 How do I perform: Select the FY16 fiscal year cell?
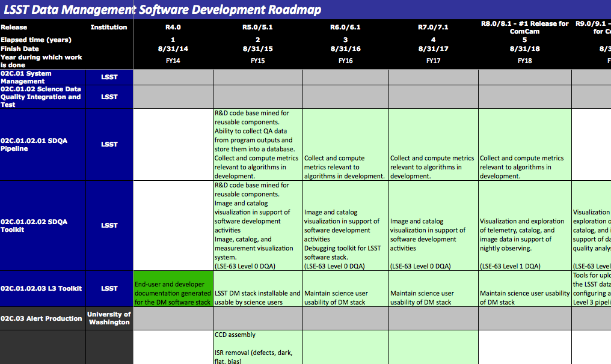point(345,61)
